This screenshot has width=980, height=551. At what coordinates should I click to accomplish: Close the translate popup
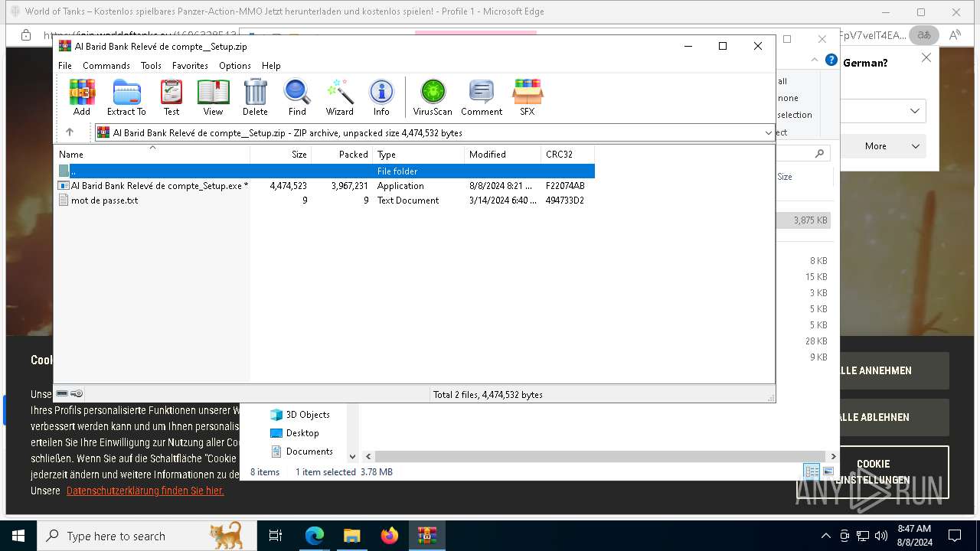926,57
